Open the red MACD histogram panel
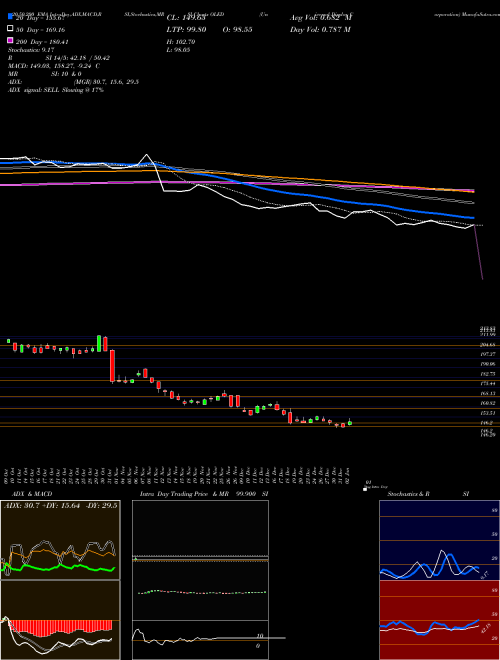Screen dimensions: 500x660 [60, 620]
